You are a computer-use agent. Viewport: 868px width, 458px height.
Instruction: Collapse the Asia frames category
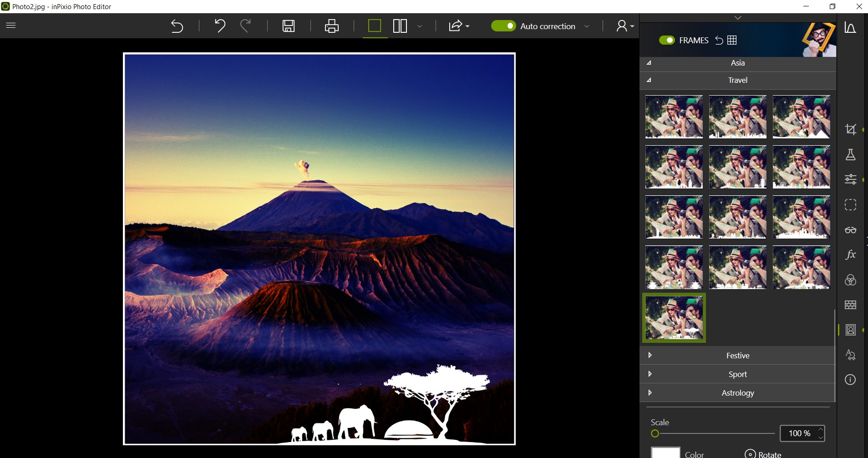point(737,63)
